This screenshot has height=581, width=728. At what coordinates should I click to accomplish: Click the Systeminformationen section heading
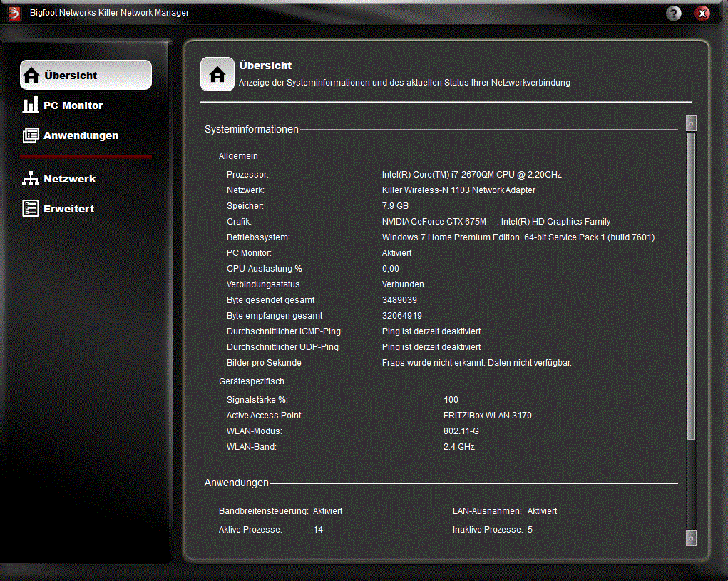(x=252, y=130)
